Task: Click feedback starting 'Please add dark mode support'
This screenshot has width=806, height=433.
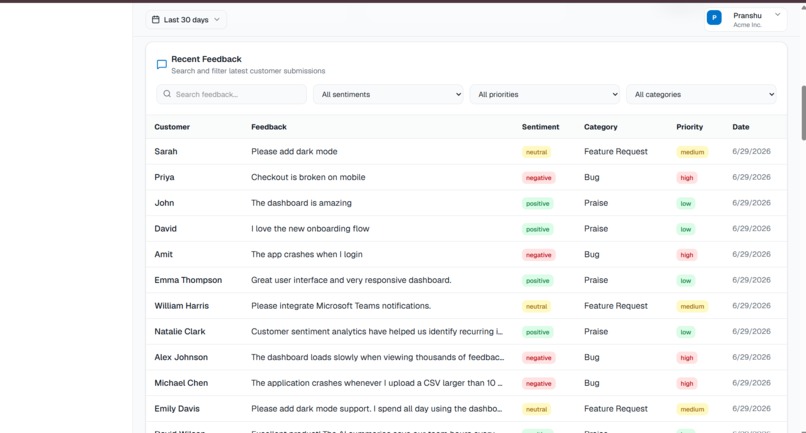Action: pos(376,409)
